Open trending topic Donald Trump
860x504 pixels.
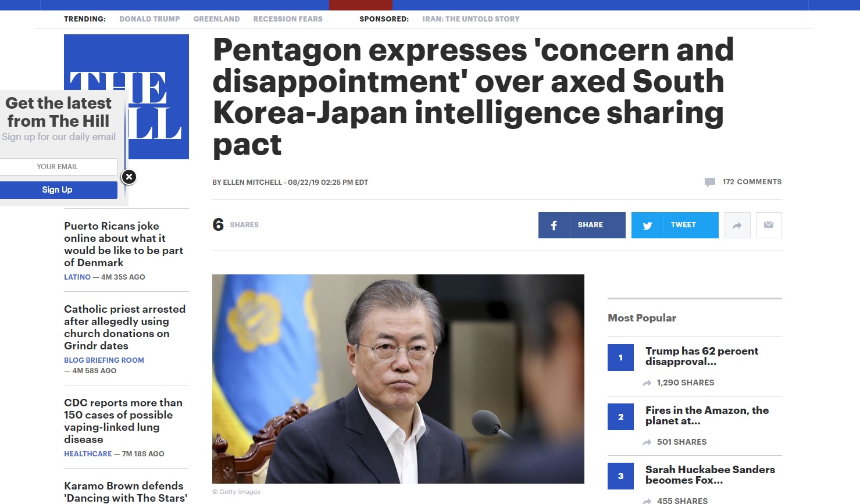[x=149, y=19]
